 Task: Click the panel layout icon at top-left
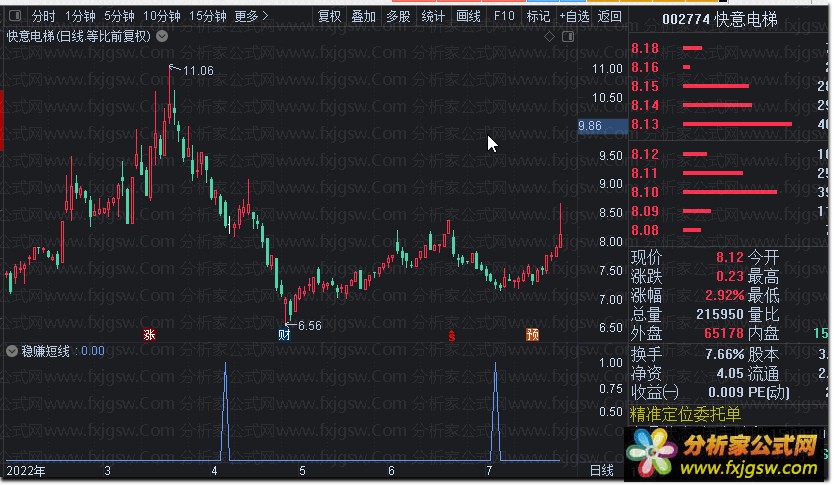coord(15,16)
